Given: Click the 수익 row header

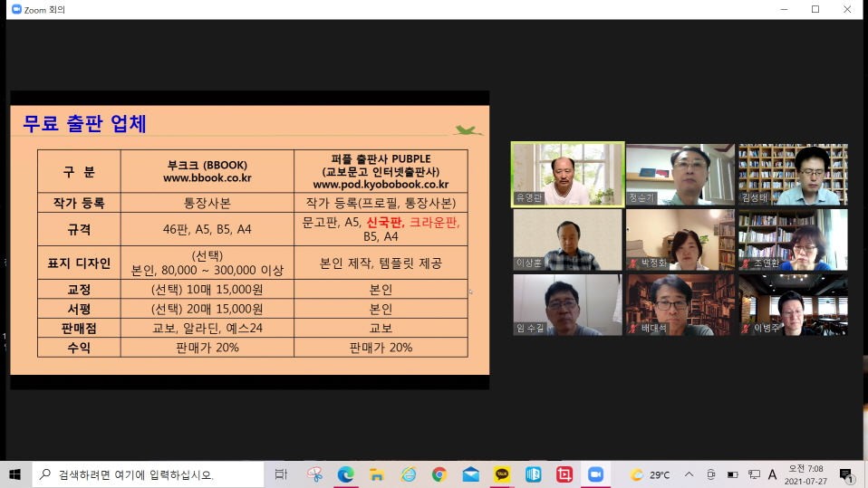Looking at the screenshot, I should click(x=79, y=348).
